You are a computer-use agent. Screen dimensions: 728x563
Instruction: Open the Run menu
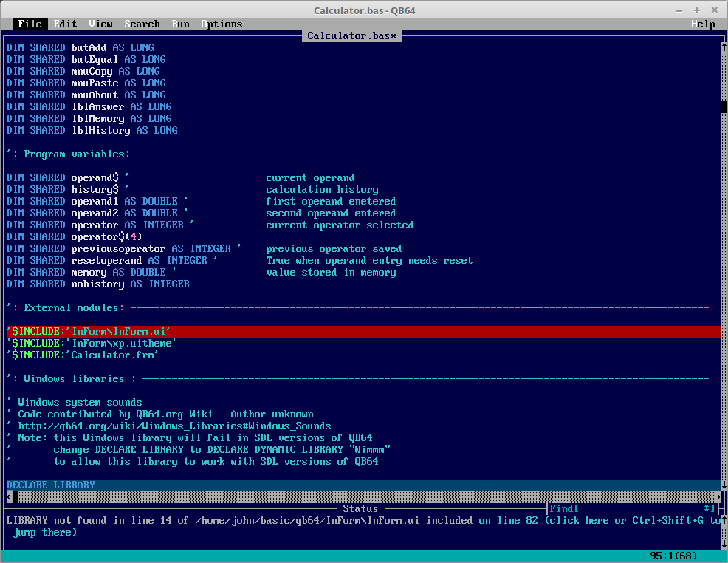tap(180, 24)
